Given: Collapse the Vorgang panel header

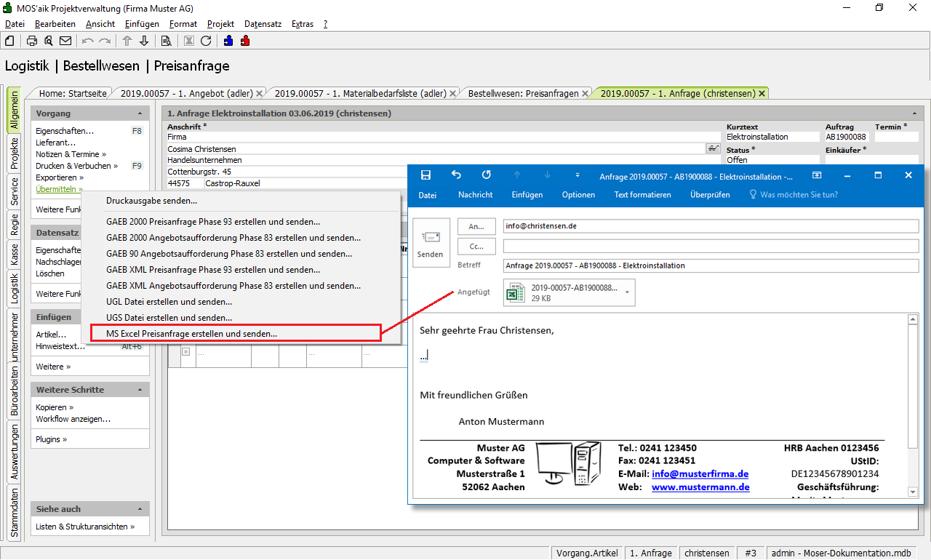Looking at the screenshot, I should (x=140, y=113).
